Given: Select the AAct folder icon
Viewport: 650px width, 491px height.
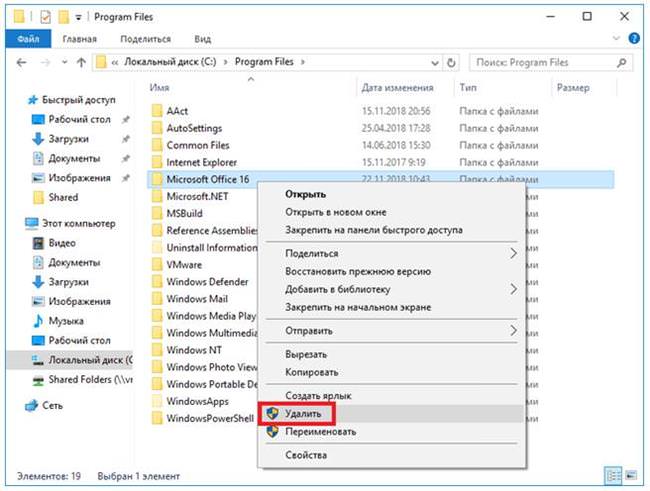Looking at the screenshot, I should tap(157, 111).
